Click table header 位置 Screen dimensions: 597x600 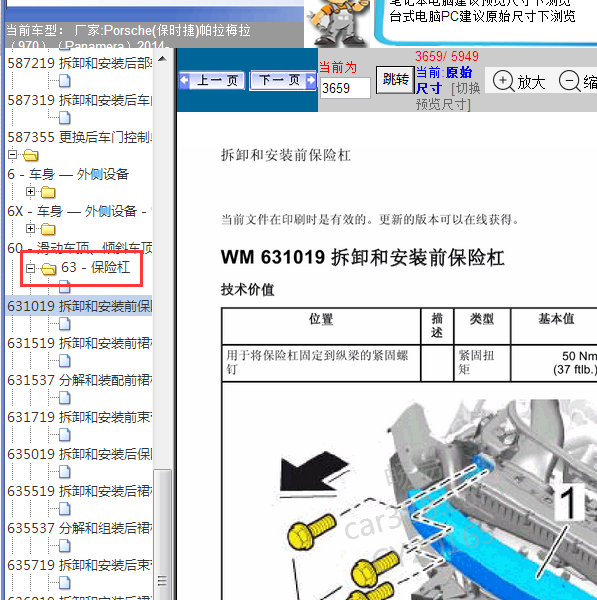click(321, 319)
